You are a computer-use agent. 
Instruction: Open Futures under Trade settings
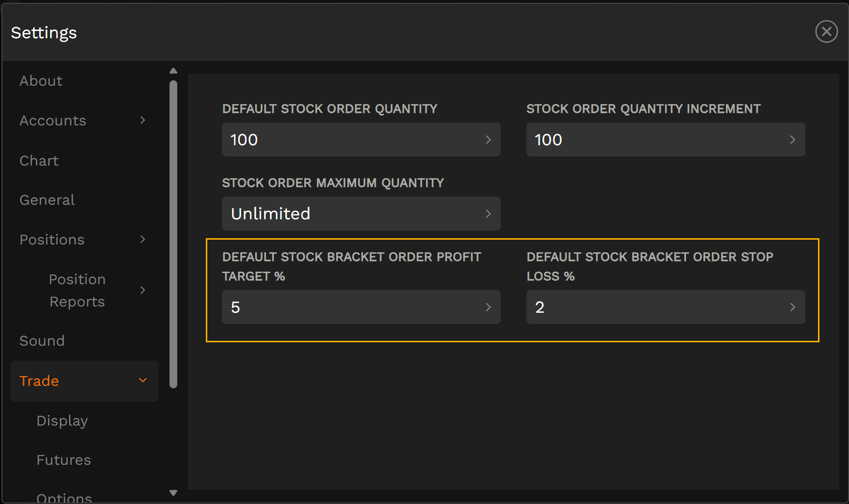[63, 460]
